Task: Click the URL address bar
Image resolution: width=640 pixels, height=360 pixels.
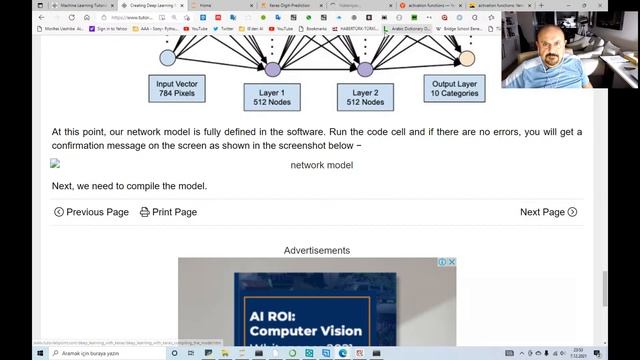Action: pos(131,18)
